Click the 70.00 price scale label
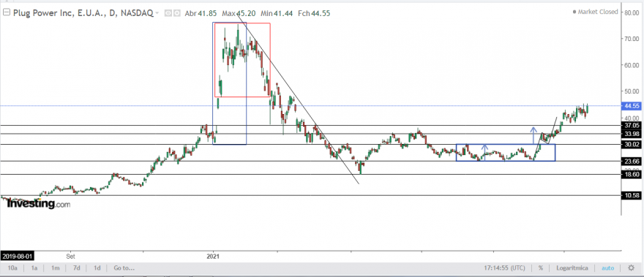 point(632,39)
